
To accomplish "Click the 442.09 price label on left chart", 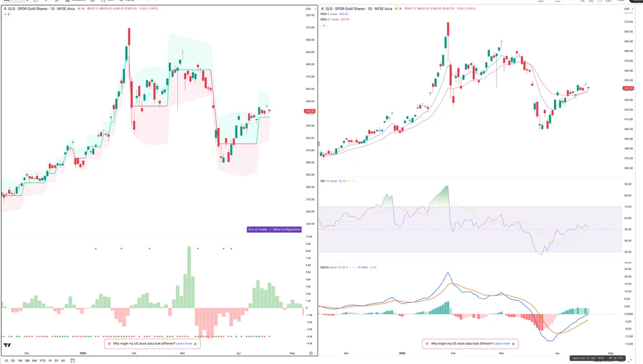I will (x=310, y=111).
